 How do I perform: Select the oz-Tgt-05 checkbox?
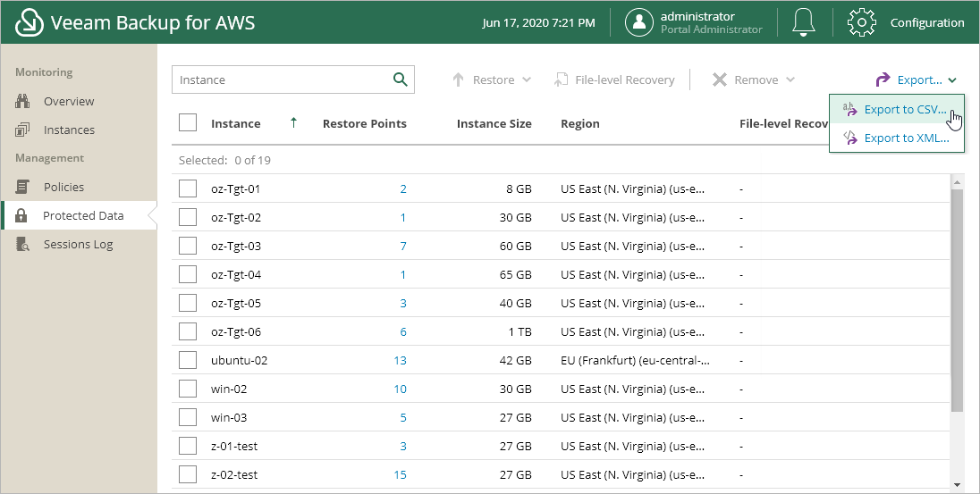188,303
